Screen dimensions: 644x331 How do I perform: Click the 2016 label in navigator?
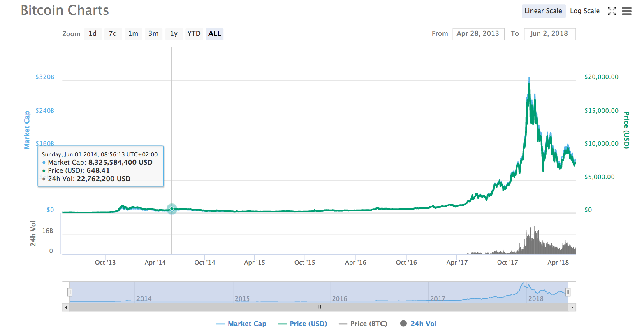click(340, 299)
